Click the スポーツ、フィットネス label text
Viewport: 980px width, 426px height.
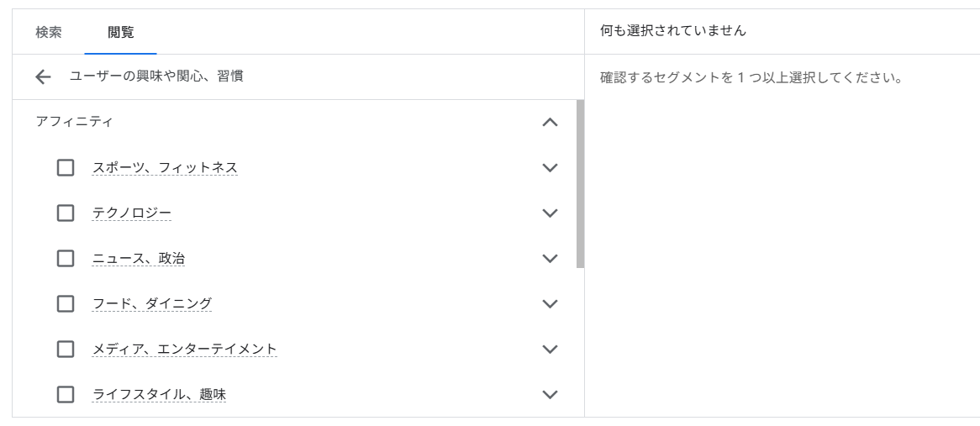tap(165, 168)
